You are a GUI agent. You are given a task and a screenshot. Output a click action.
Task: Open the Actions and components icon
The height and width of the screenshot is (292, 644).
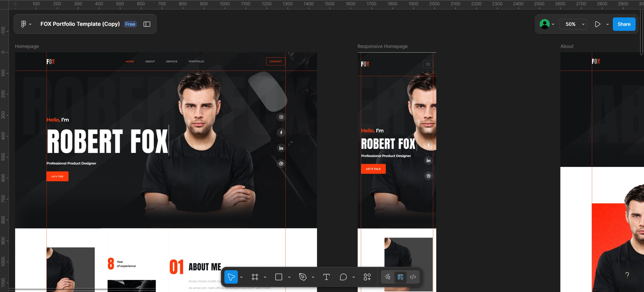coord(367,277)
